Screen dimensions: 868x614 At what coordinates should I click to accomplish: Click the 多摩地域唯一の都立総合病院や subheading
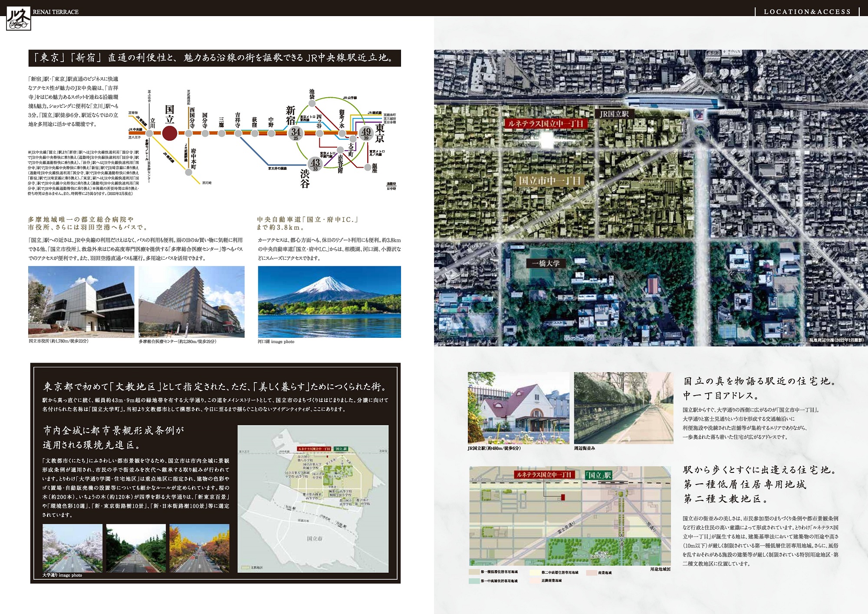click(81, 219)
